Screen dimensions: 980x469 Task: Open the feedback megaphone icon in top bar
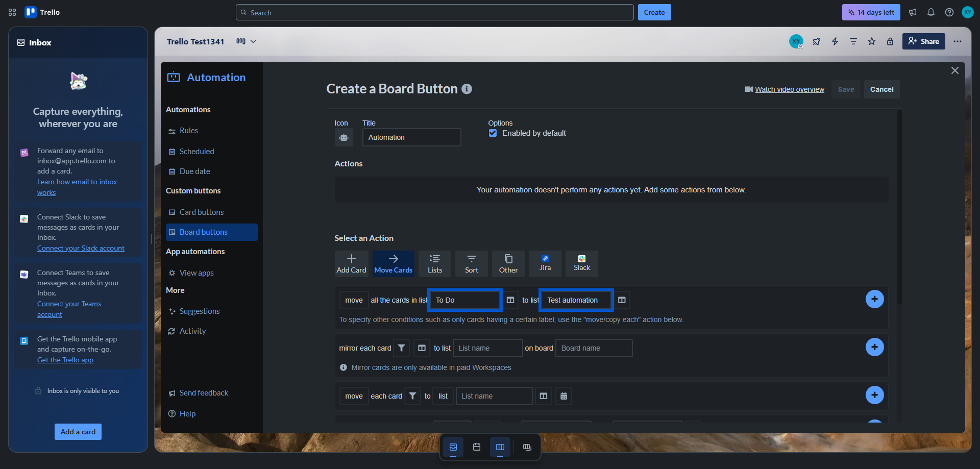[x=913, y=12]
